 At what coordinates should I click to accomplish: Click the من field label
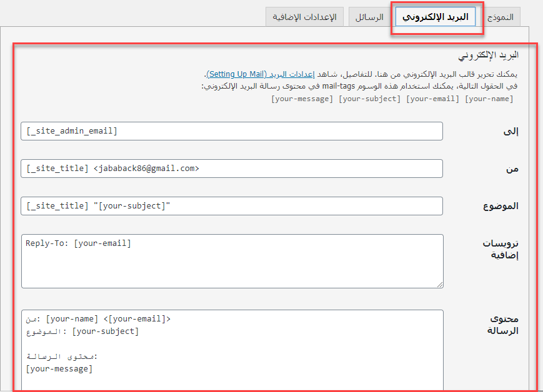click(x=512, y=169)
